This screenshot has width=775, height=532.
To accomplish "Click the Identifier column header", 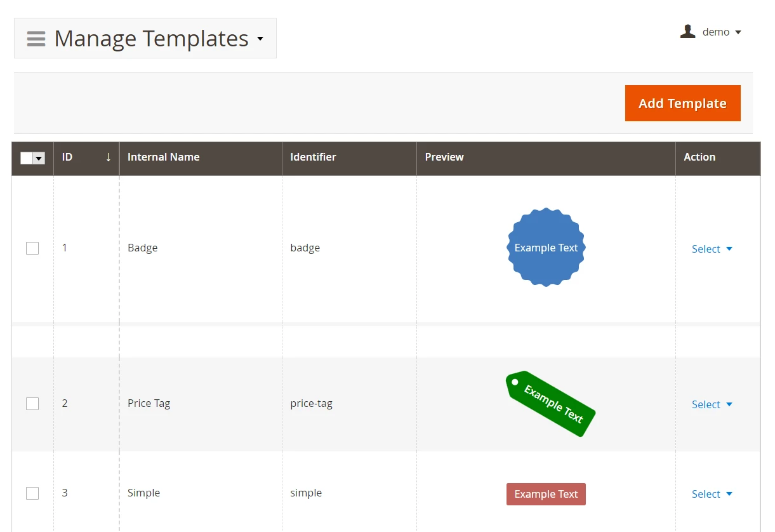I will (x=313, y=157).
